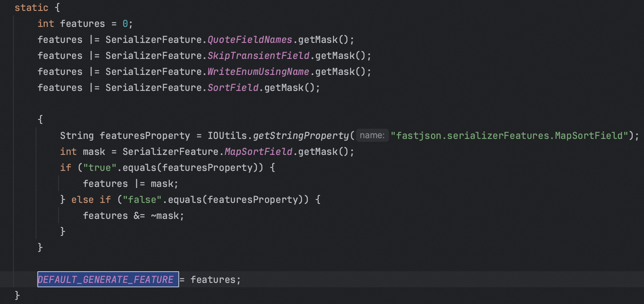The width and height of the screenshot is (644, 304).
Task: Click the "fastjson.serializerFeatures.MapSortField" string literal
Action: pyautogui.click(x=510, y=136)
